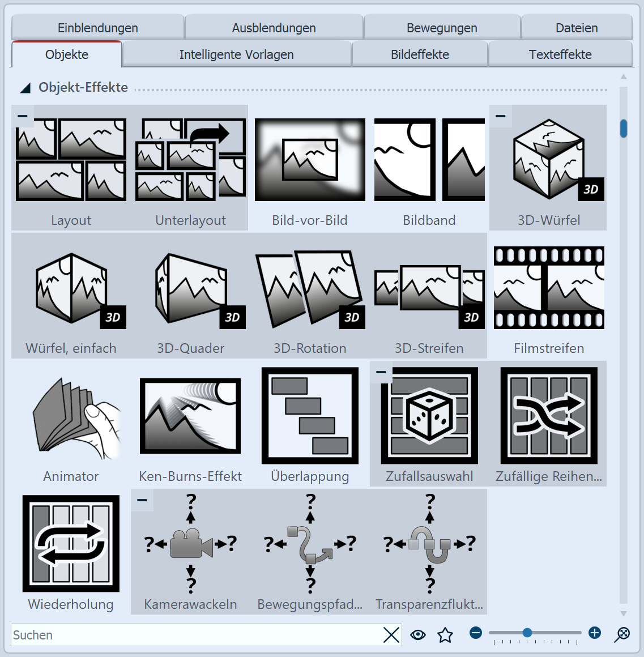This screenshot has height=657, width=644.
Task: Click the plus button to enlarge icons
Action: point(595,633)
